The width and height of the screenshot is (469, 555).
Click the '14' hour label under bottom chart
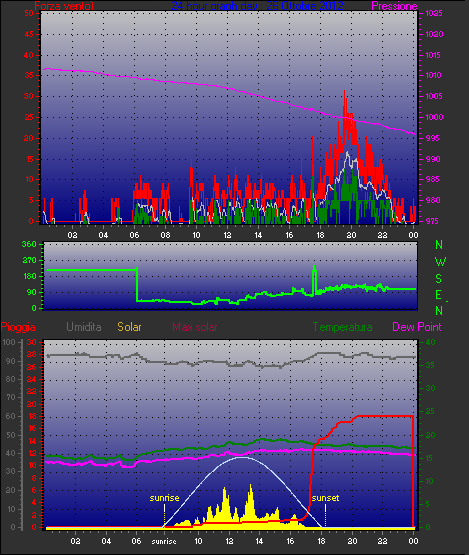pyautogui.click(x=259, y=541)
